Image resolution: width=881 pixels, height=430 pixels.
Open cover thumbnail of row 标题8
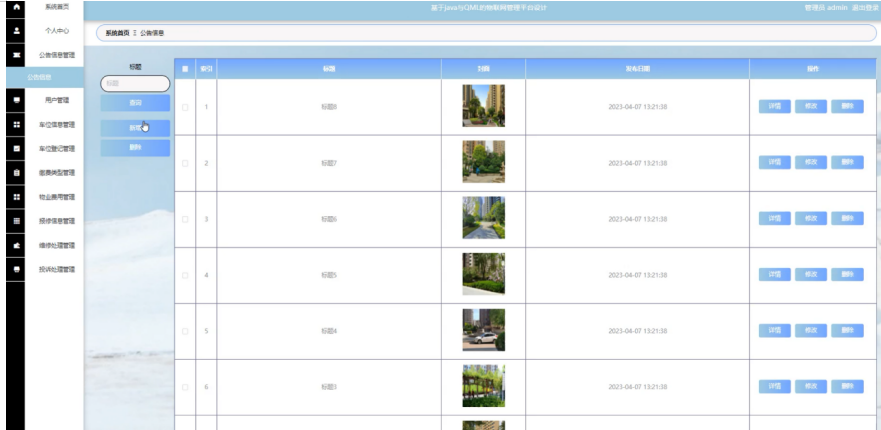click(x=483, y=106)
